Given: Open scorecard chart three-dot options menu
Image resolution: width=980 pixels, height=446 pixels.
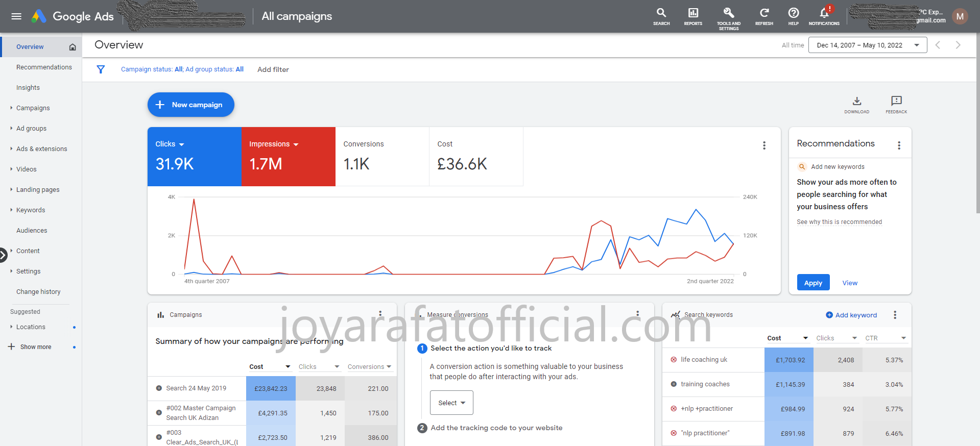Looking at the screenshot, I should (x=764, y=145).
